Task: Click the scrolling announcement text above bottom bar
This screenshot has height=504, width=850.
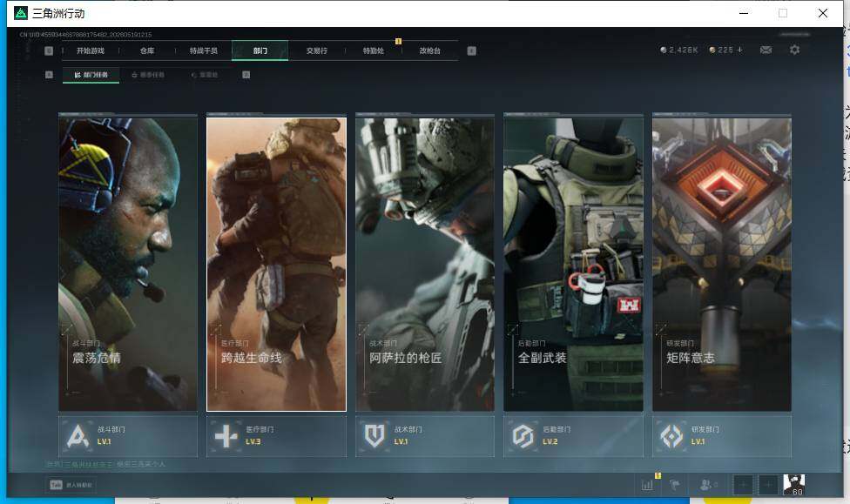Action: point(105,464)
